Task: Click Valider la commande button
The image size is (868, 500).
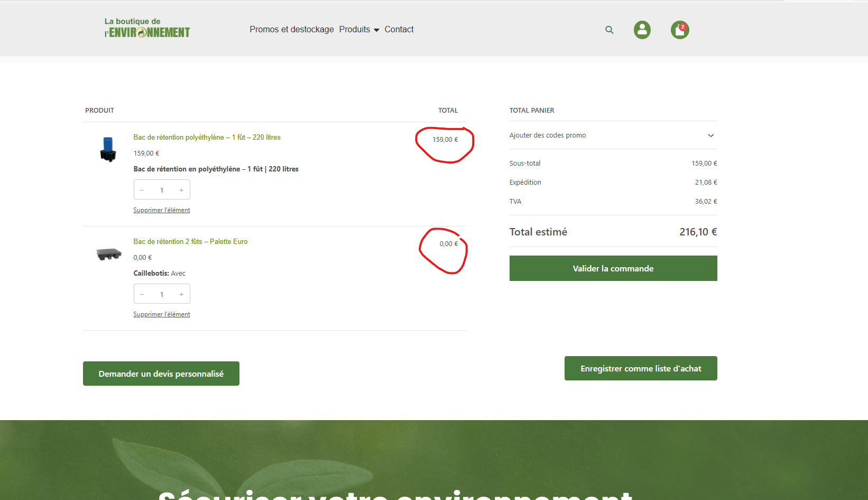Action: pos(613,268)
